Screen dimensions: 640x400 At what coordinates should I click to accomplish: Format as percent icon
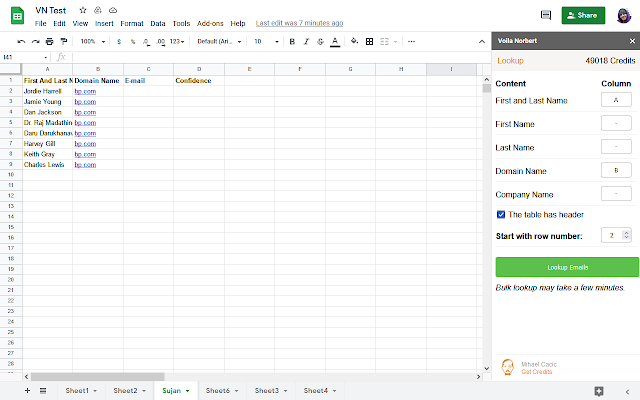click(x=133, y=42)
